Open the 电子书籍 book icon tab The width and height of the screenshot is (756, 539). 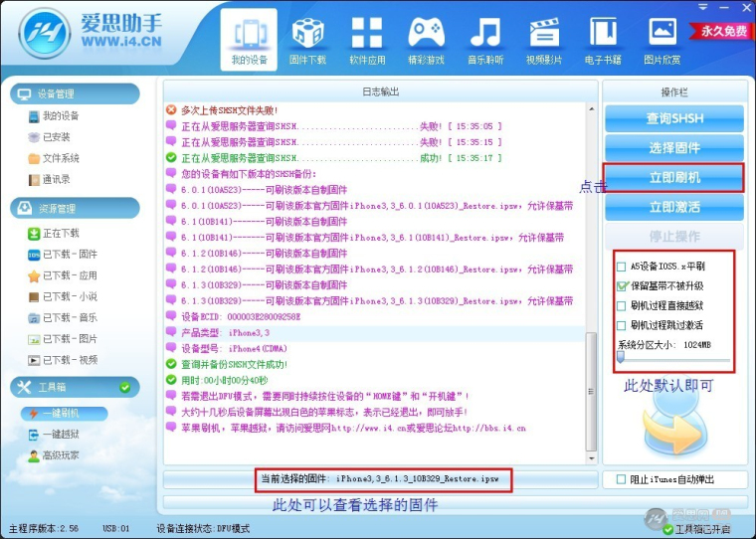(603, 40)
